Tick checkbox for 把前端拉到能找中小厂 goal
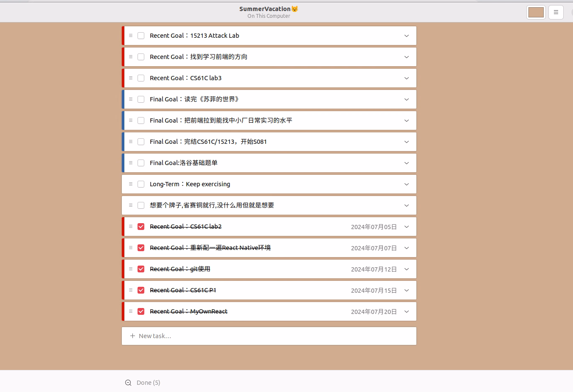The width and height of the screenshot is (573, 392). (x=141, y=120)
